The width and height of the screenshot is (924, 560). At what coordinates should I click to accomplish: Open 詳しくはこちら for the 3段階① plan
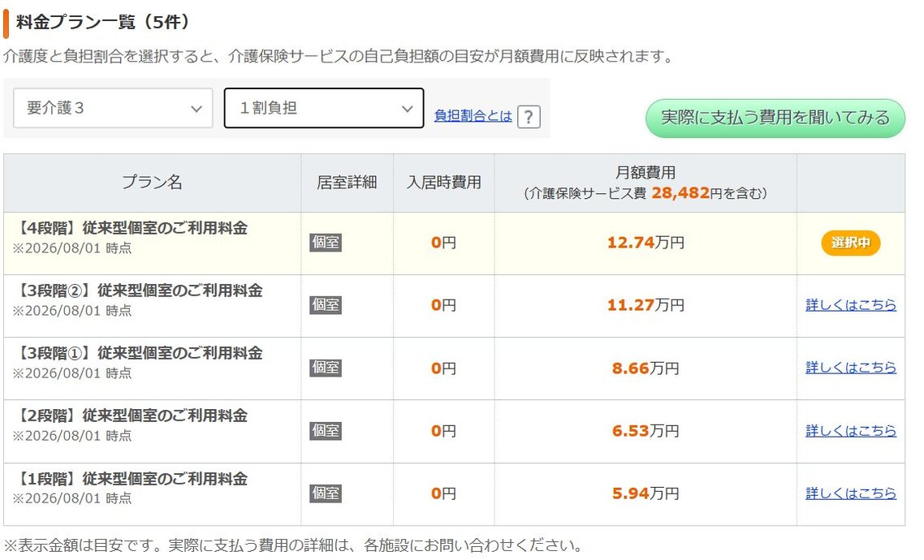tap(850, 368)
